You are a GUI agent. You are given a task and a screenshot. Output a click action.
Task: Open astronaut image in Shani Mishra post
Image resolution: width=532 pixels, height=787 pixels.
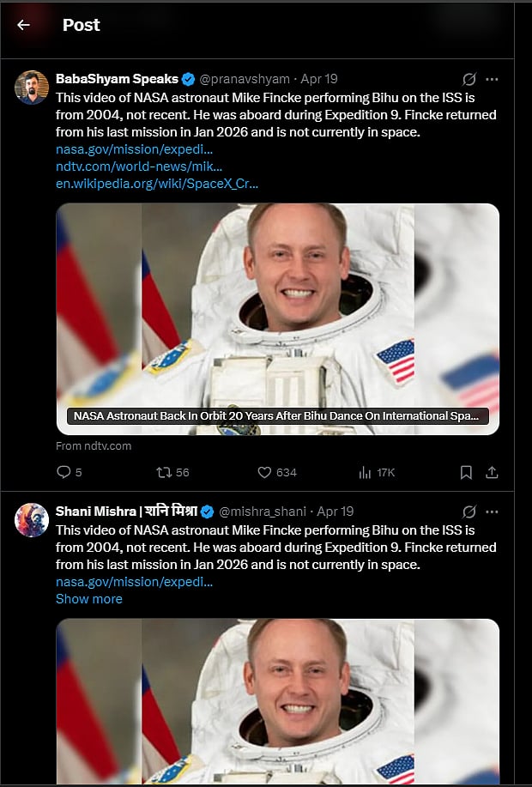click(x=277, y=702)
